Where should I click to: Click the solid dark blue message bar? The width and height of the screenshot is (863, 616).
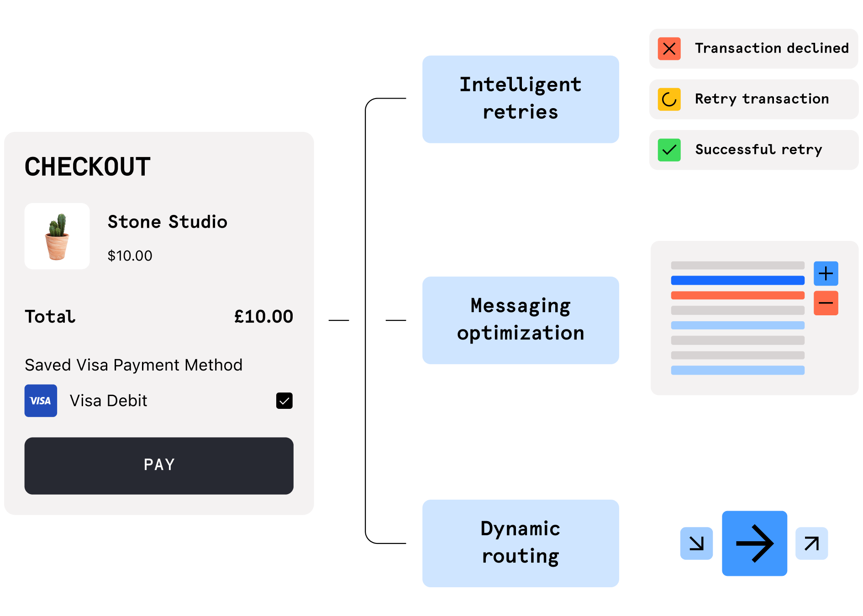(x=738, y=280)
